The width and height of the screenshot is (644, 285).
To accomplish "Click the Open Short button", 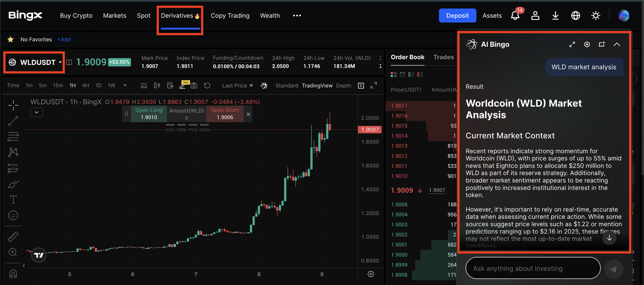I will (x=225, y=114).
